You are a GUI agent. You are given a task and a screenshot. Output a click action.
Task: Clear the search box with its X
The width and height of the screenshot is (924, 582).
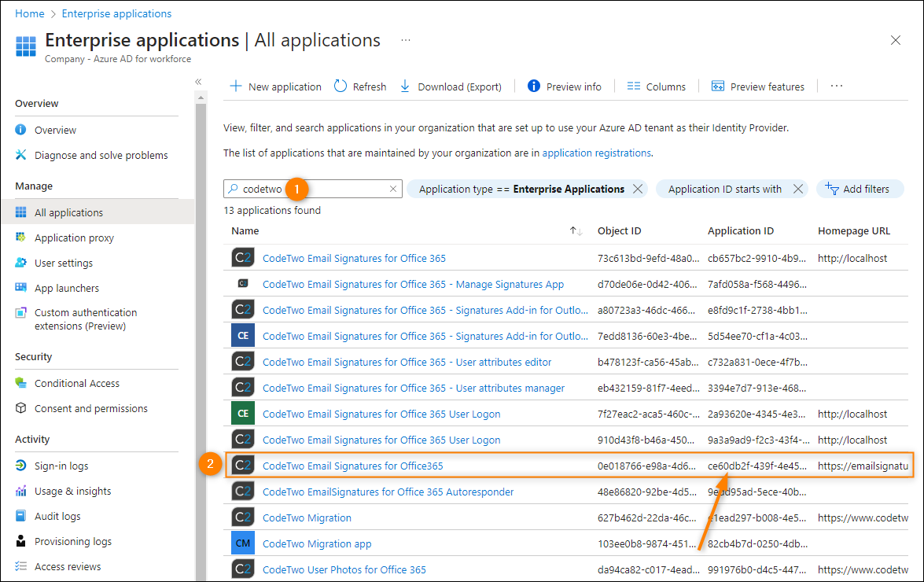pos(393,189)
